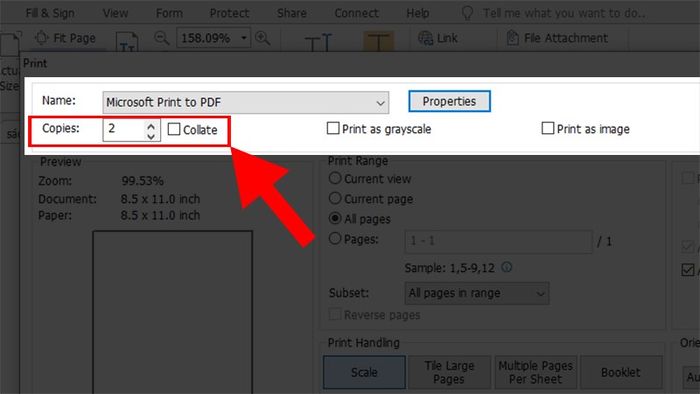Open the printer Name dropdown
Screen dimensions: 700x394
tap(246, 103)
